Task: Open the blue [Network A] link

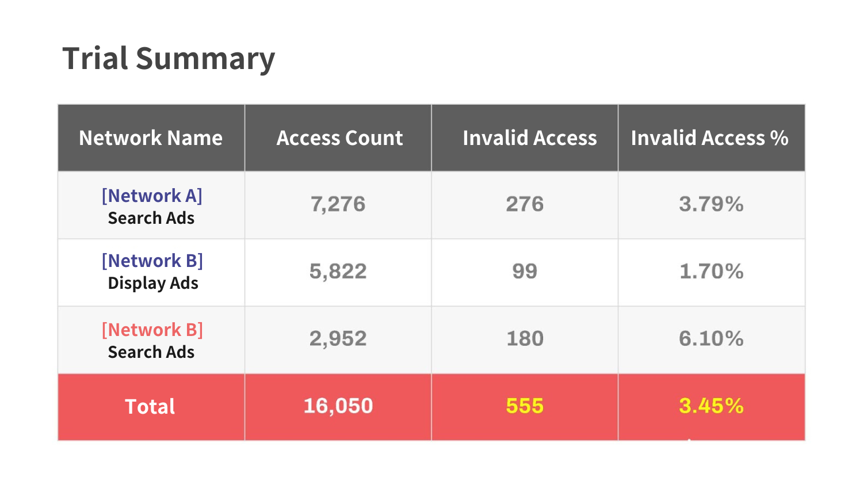Action: point(152,196)
